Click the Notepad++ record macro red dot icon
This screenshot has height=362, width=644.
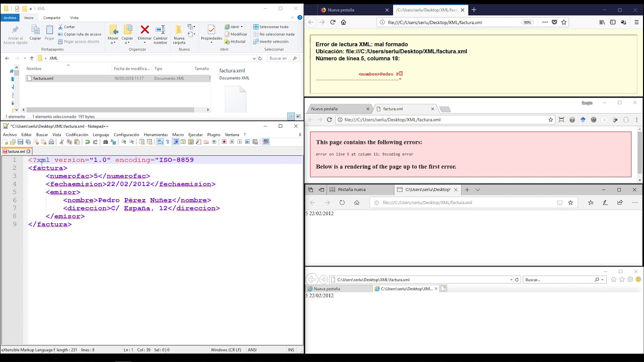(224, 142)
